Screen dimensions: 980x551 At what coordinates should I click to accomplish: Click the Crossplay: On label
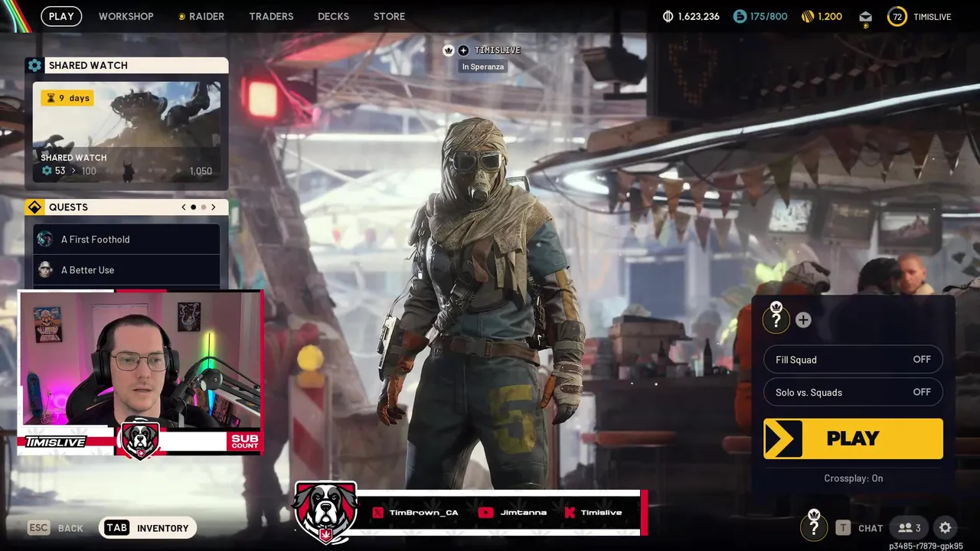click(854, 478)
